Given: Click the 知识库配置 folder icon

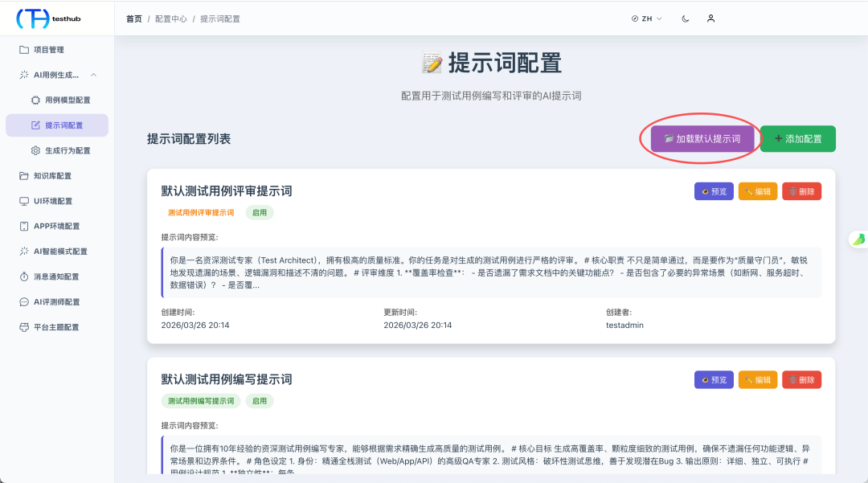Looking at the screenshot, I should click(24, 176).
